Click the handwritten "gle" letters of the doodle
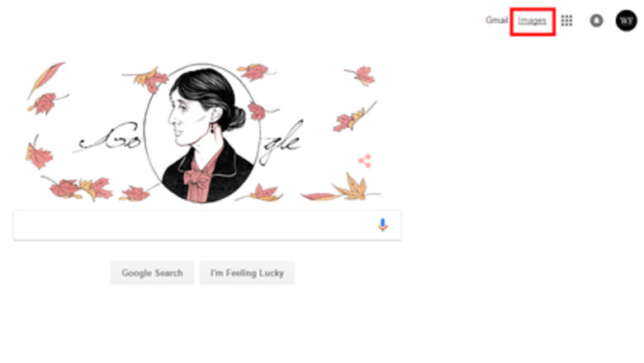644x363 pixels. 282,142
